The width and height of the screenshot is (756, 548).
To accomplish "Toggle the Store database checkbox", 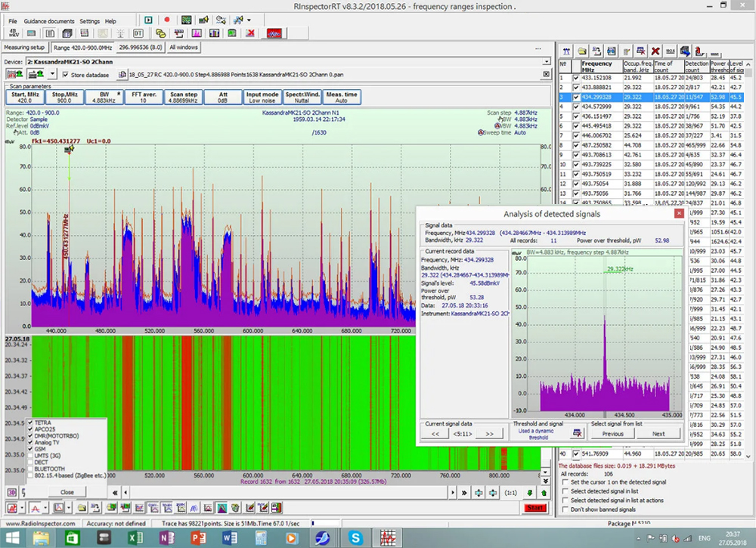I will 66,75.
